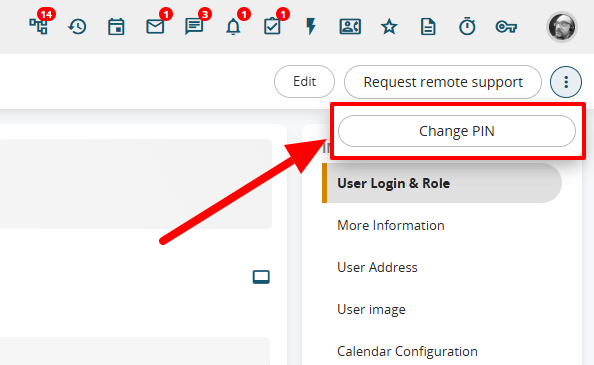
Task: Open the key password icon
Action: [506, 27]
